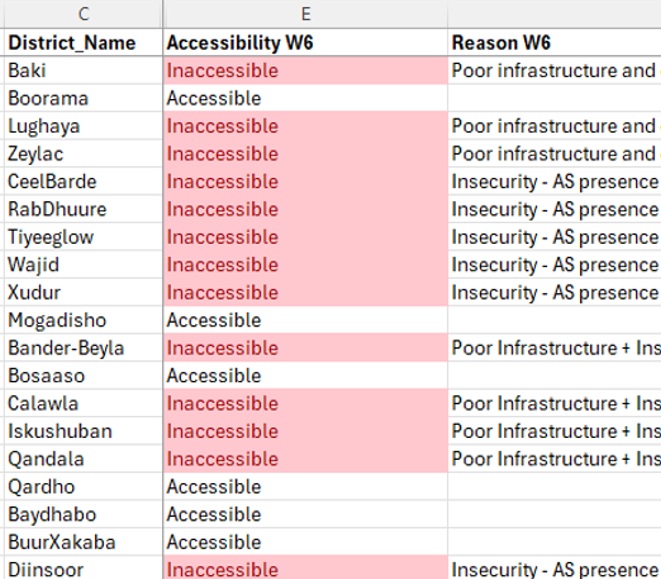661x579 pixels.
Task: Select the CeelBarde district cell
Action: [x=82, y=182]
